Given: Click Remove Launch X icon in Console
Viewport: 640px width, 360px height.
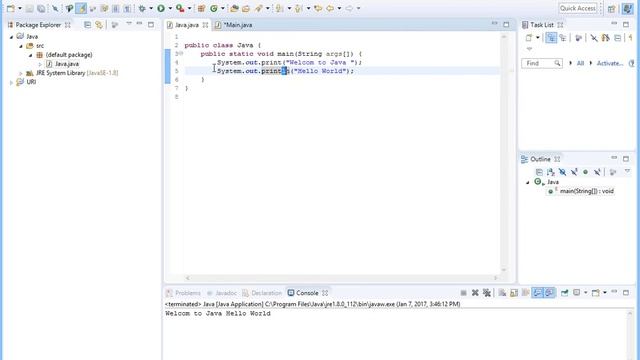Looking at the screenshot, I should [x=475, y=293].
